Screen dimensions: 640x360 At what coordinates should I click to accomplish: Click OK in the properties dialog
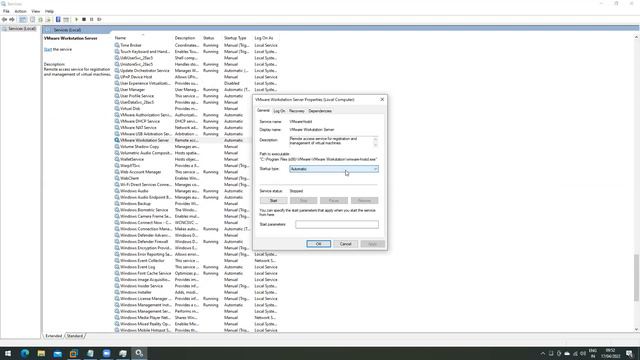point(318,244)
